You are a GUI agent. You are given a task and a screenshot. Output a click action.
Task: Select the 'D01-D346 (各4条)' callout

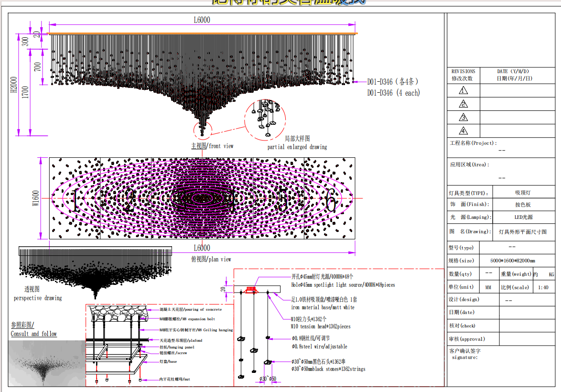[393, 82]
